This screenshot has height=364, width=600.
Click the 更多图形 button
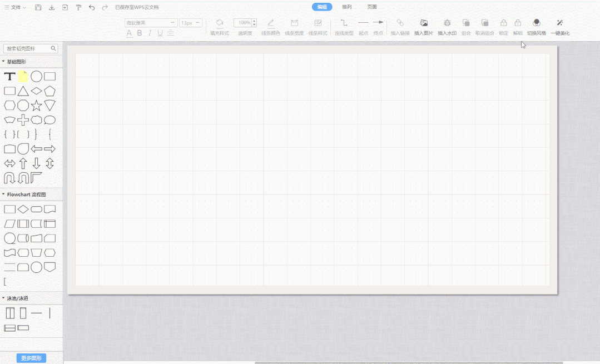[31, 358]
